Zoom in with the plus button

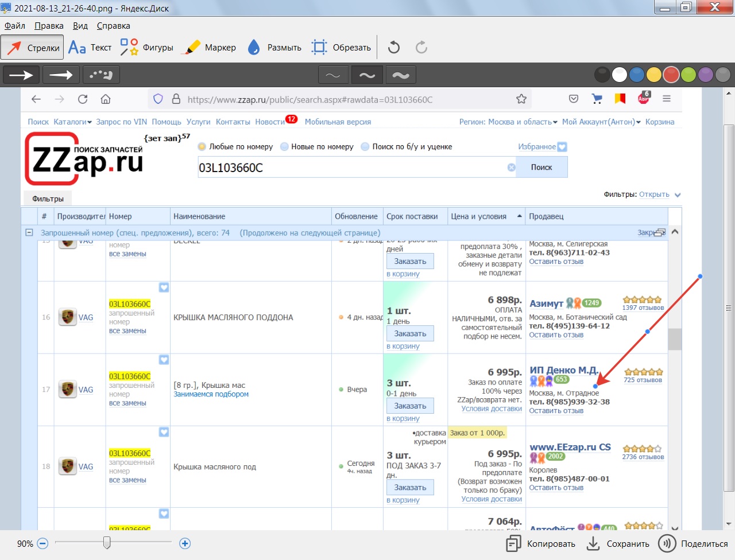(x=185, y=543)
